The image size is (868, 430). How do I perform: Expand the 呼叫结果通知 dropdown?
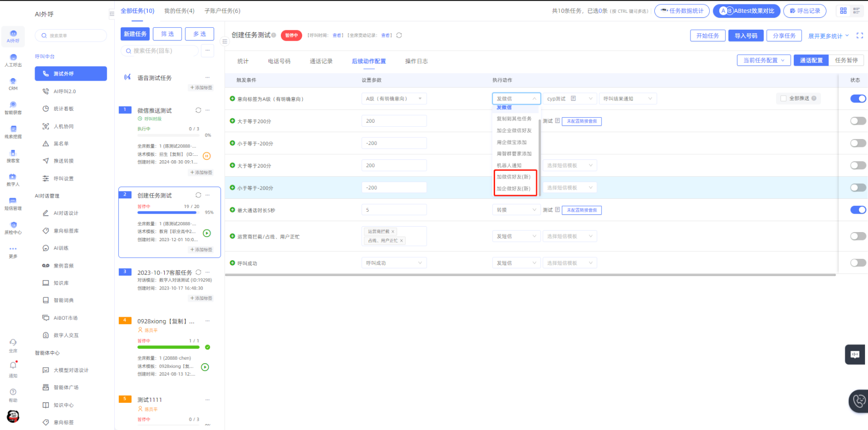point(628,98)
